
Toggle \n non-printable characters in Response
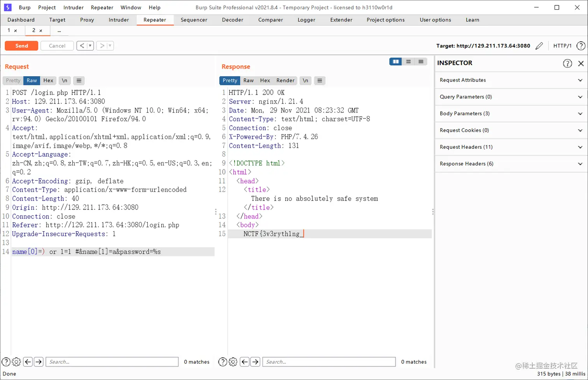[305, 81]
